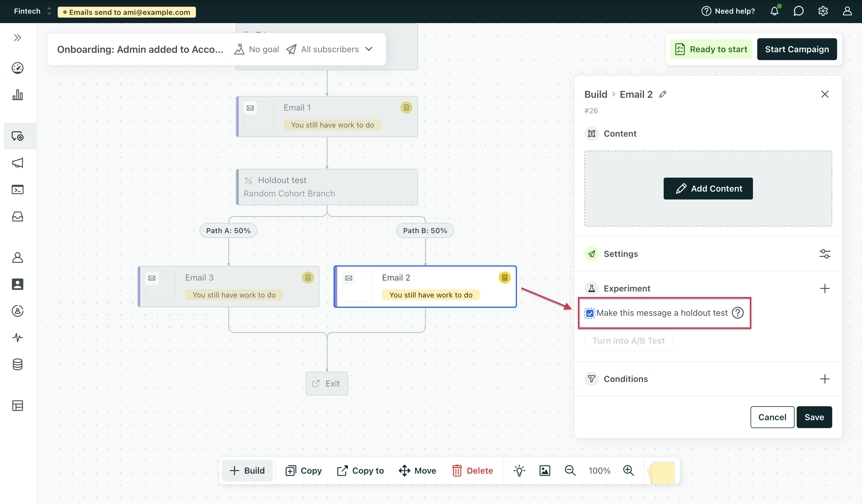
Task: Click Copy in the bottom toolbar
Action: [303, 471]
